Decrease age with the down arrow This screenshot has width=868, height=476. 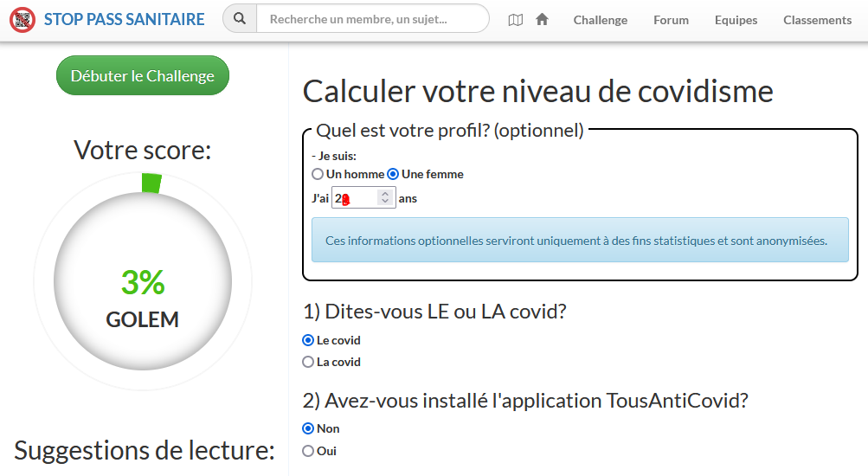385,203
